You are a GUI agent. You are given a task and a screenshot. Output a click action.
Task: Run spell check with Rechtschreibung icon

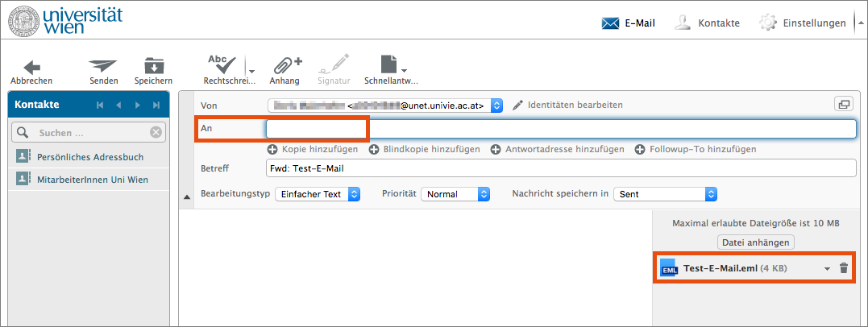[222, 66]
